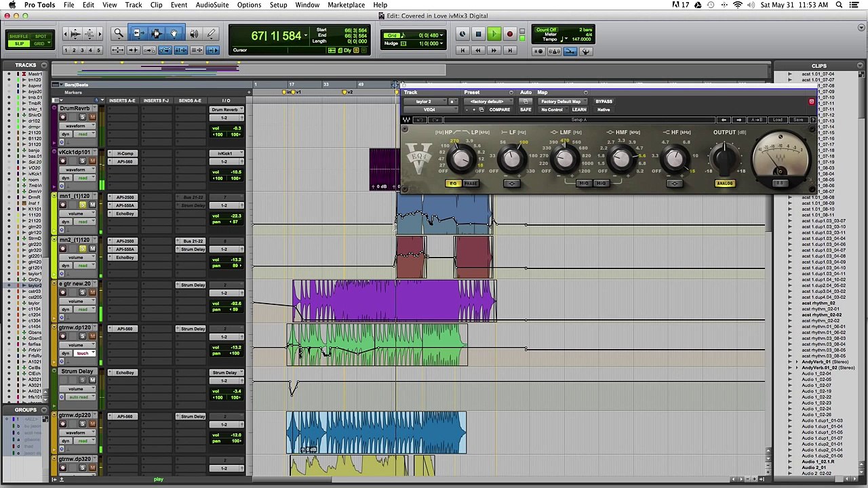The image size is (868, 488).
Task: Click the Wi-Fi icon in menu bar
Action: click(x=738, y=5)
